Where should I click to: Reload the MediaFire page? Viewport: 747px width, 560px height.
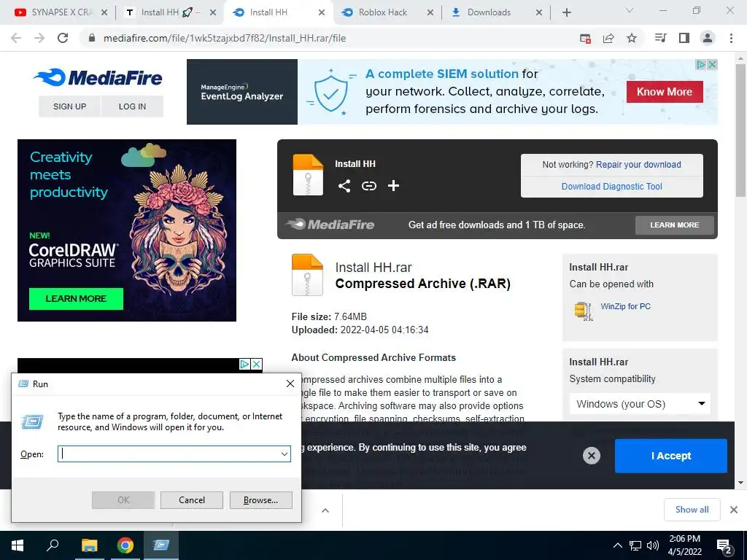63,38
